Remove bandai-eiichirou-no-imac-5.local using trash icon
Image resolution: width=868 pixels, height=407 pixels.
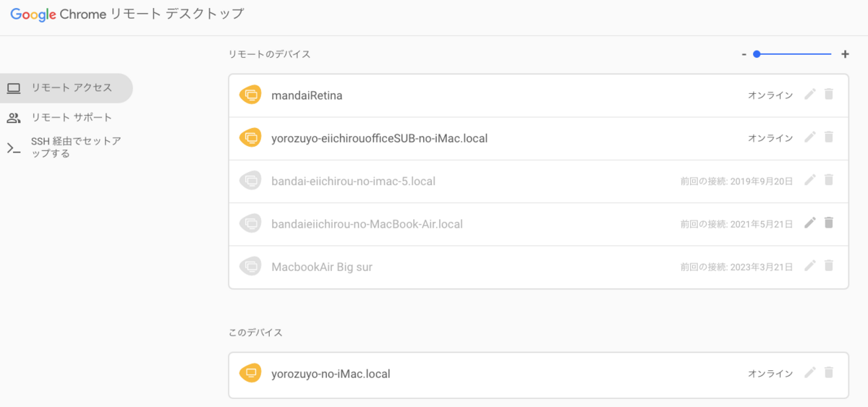[829, 180]
